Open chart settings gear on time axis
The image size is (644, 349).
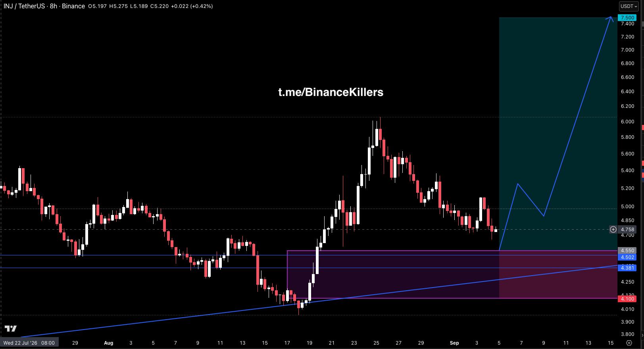coord(629,343)
